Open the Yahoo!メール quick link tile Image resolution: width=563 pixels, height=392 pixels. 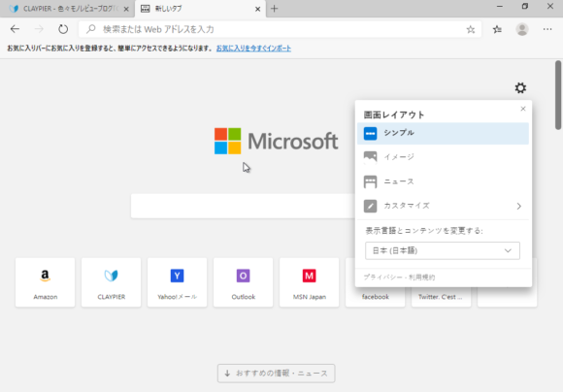(178, 282)
